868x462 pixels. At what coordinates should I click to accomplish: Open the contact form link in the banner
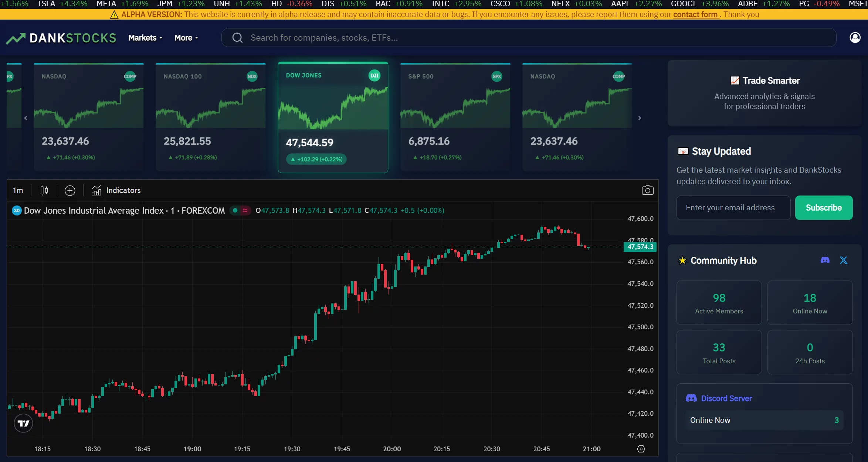click(x=696, y=14)
